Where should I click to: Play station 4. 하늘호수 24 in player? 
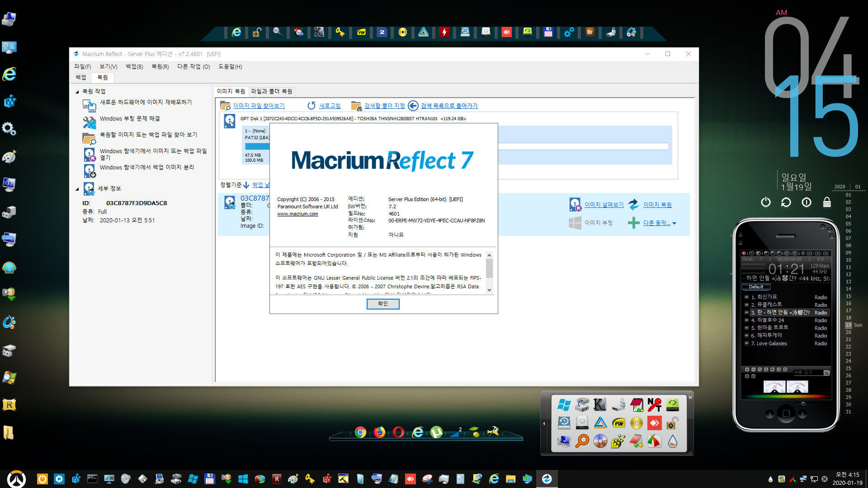tap(786, 320)
